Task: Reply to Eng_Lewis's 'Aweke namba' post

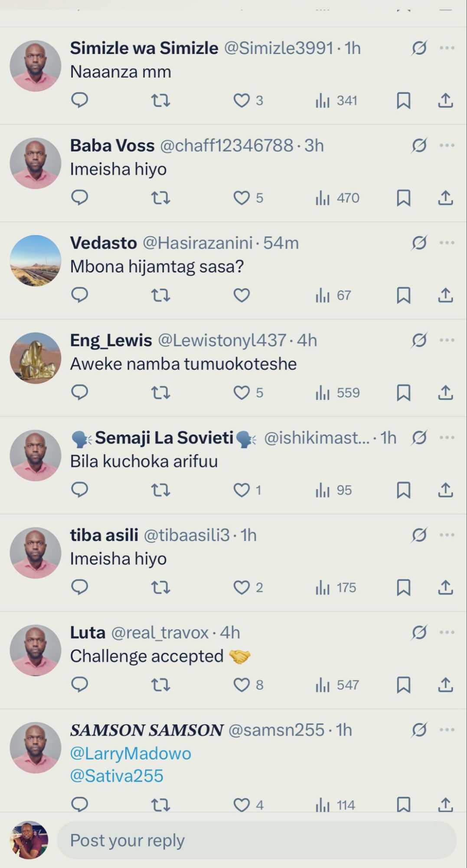Action: coord(80,393)
